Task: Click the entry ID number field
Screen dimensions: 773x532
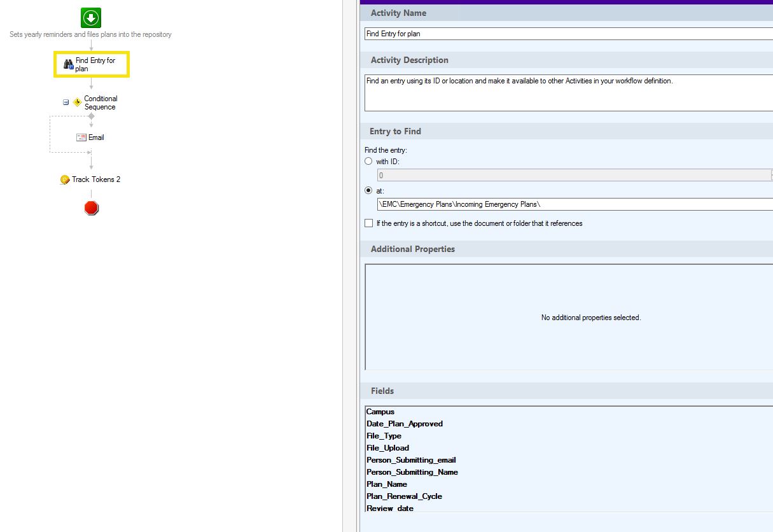Action: pyautogui.click(x=573, y=175)
